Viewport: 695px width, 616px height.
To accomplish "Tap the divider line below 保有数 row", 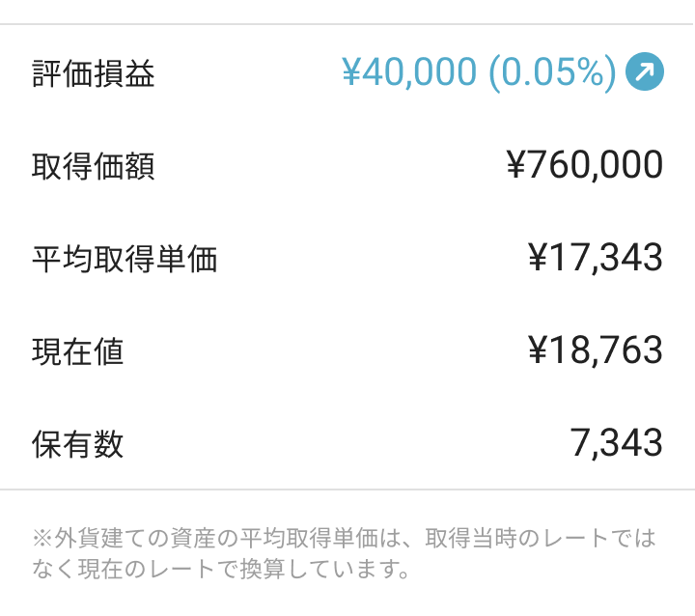I will tap(347, 490).
